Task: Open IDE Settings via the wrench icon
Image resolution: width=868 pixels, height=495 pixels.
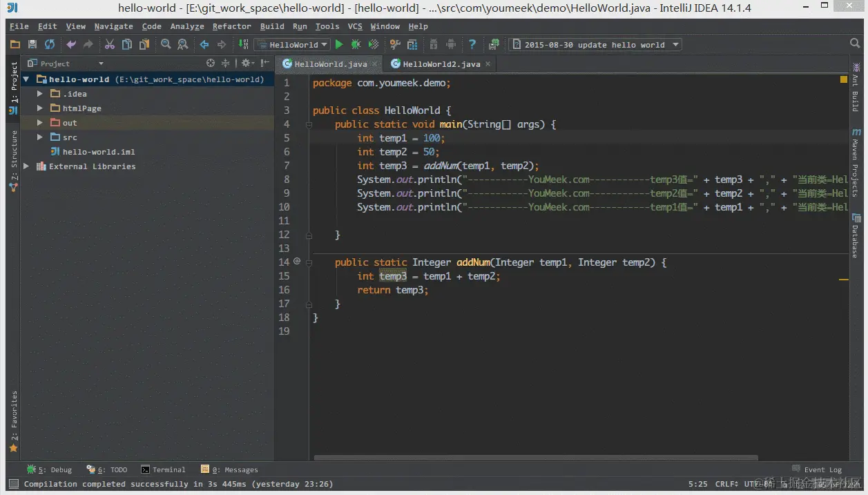Action: tap(395, 43)
